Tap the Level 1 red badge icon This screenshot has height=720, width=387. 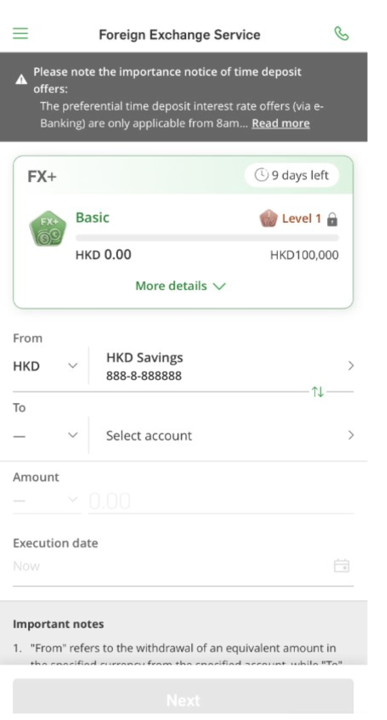(x=269, y=219)
